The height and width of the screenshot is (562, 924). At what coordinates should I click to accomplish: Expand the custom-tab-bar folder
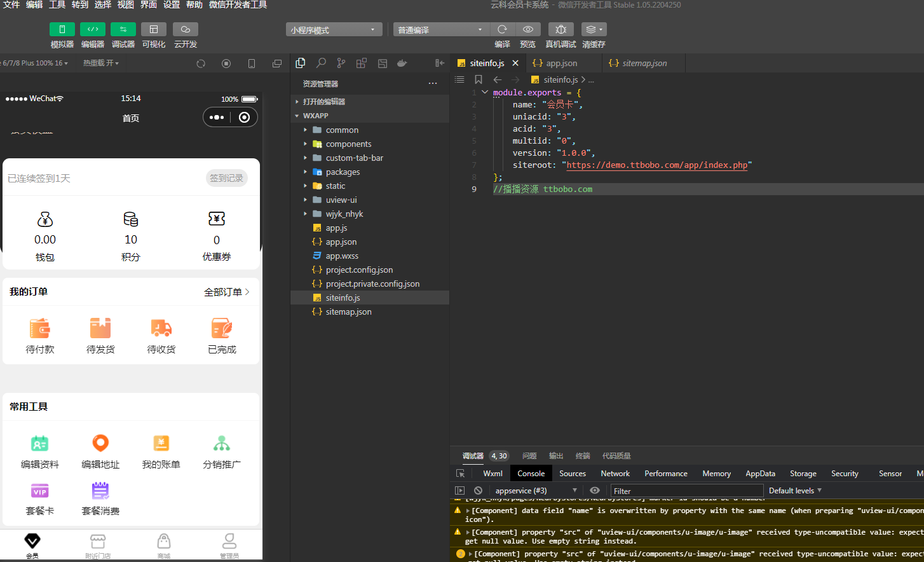(x=370, y=158)
